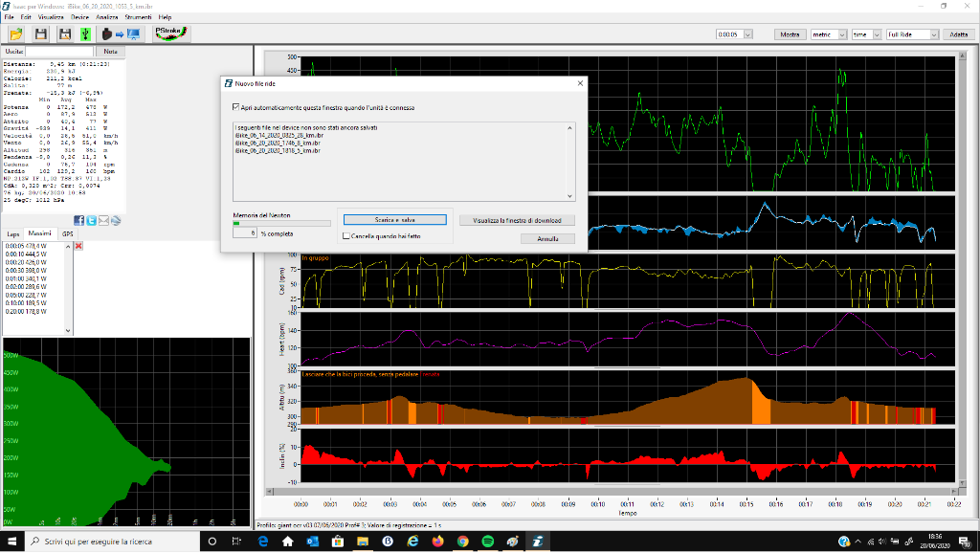Image resolution: width=980 pixels, height=553 pixels.
Task: Open the Full Ride range dropdown
Action: pyautogui.click(x=934, y=34)
